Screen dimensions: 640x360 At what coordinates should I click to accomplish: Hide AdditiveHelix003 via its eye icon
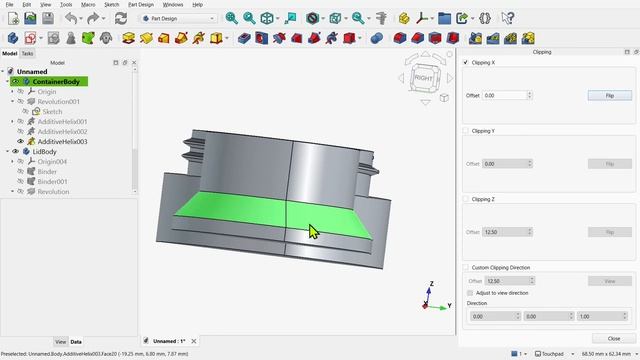(20, 142)
